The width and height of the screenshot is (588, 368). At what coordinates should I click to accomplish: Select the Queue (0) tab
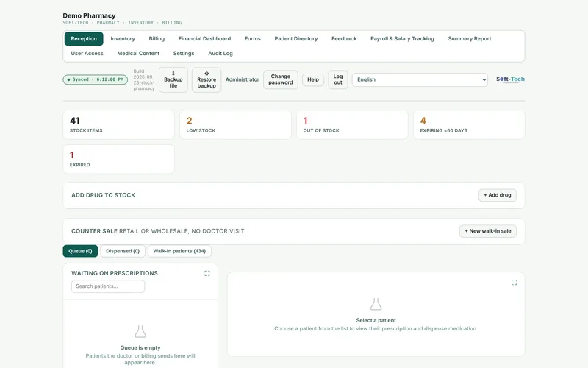pyautogui.click(x=80, y=251)
